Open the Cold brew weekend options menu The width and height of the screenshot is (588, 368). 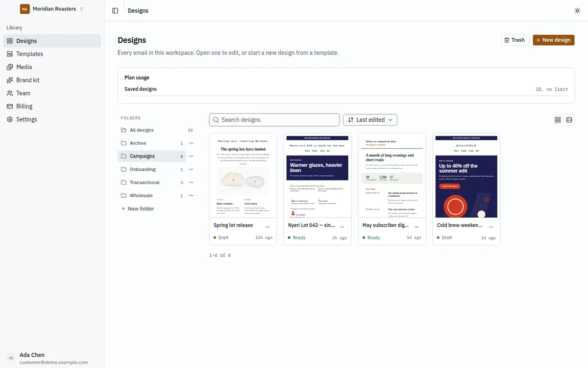click(x=491, y=227)
